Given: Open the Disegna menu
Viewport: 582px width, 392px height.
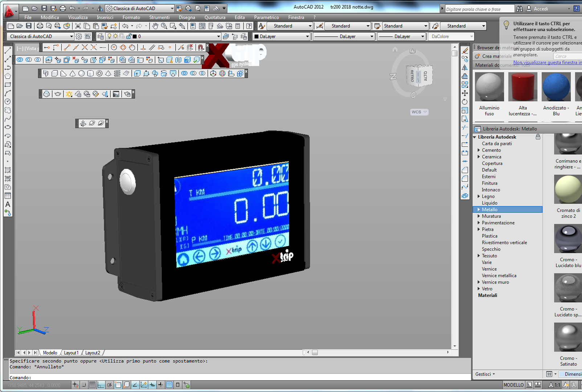Looking at the screenshot, I should click(187, 17).
